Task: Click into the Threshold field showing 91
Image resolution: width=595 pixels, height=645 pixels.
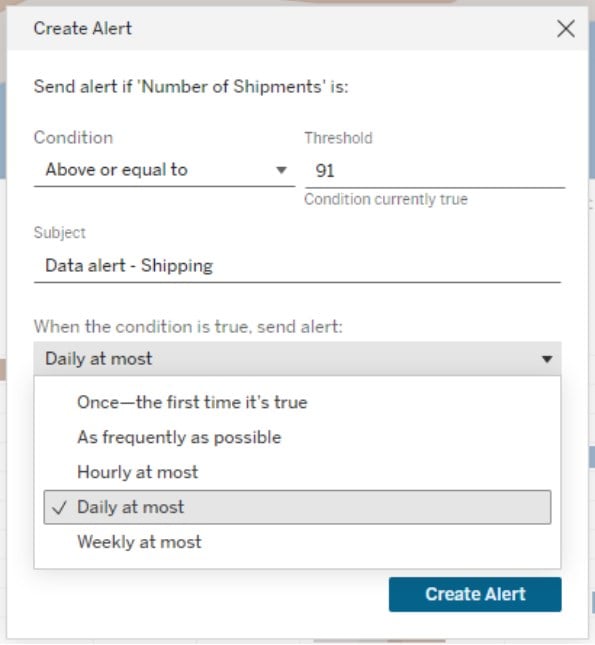Action: (x=435, y=171)
